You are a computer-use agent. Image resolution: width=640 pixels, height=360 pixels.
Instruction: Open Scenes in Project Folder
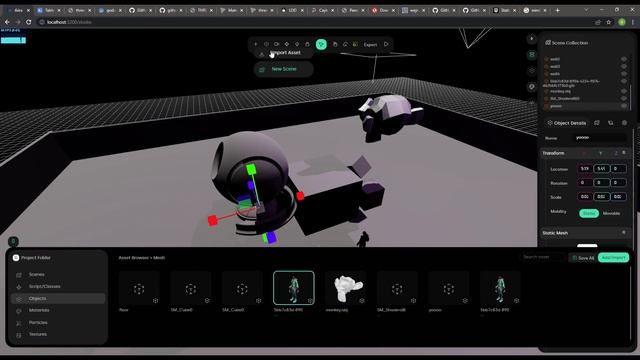click(x=58, y=275)
